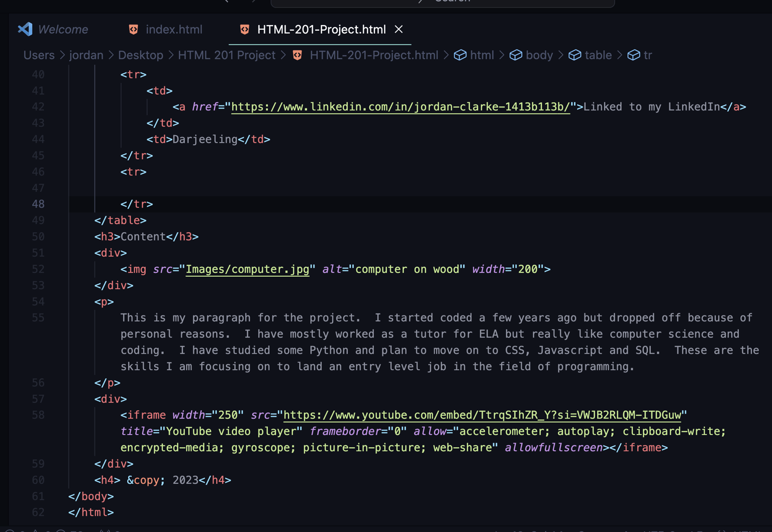Click the HTML icon on HTML-201-Project.html tab
The height and width of the screenshot is (532, 772).
point(245,30)
